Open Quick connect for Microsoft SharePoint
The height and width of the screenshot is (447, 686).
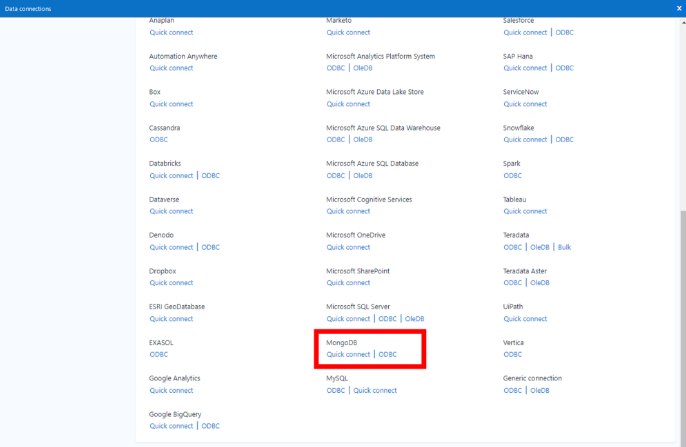coord(348,283)
